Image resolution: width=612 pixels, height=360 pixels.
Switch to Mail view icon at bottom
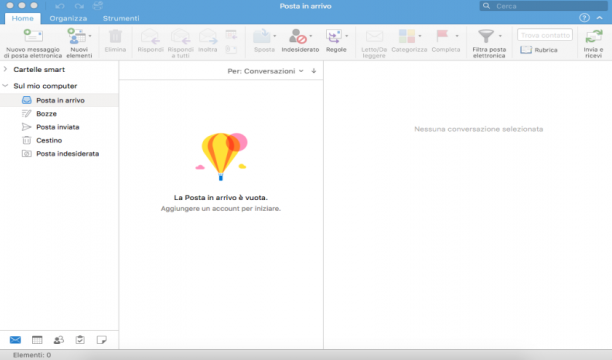click(15, 340)
